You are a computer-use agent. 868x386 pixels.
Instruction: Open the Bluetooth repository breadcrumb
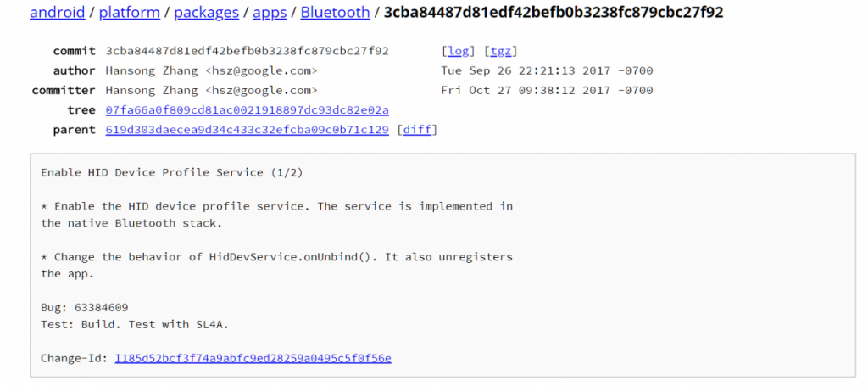(335, 13)
